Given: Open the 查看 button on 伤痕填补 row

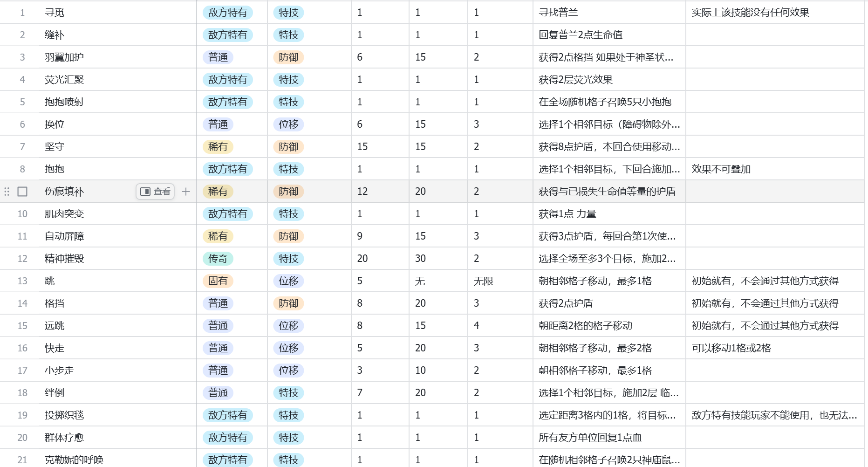Looking at the screenshot, I should pos(155,192).
